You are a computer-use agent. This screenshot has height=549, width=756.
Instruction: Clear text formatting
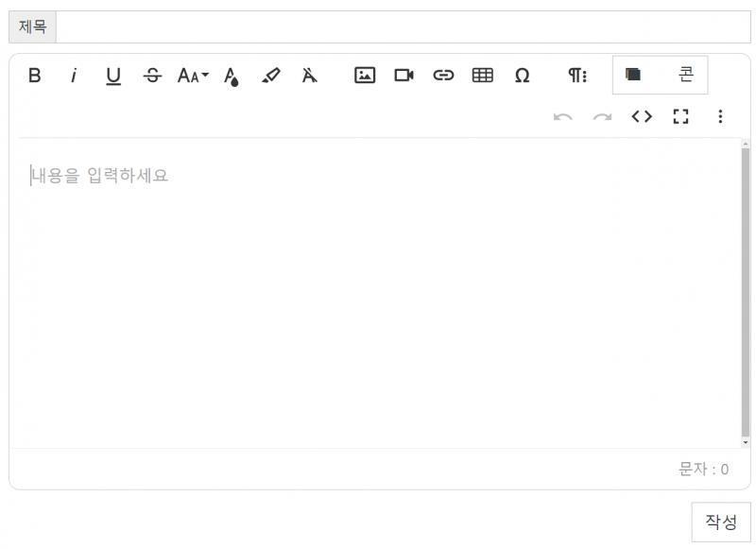310,76
